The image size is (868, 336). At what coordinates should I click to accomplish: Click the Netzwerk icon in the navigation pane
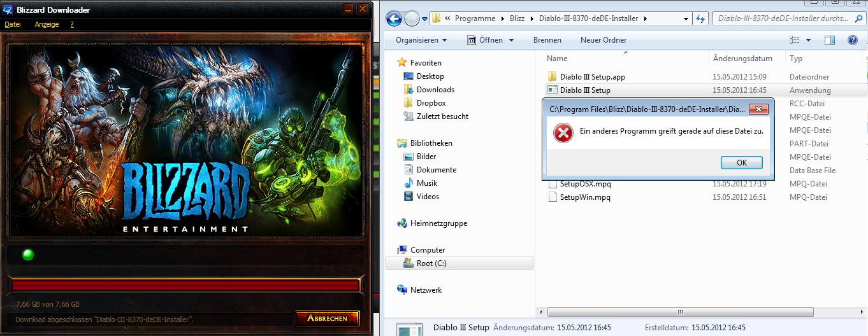pos(402,290)
